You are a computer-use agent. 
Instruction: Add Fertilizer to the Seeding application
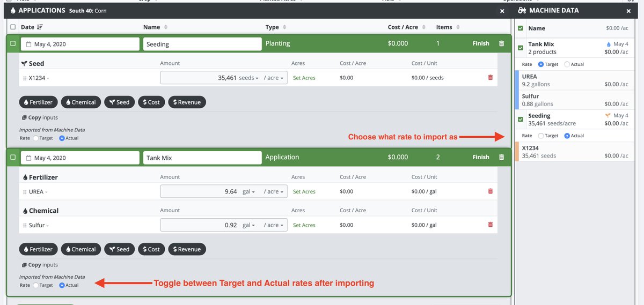(38, 102)
